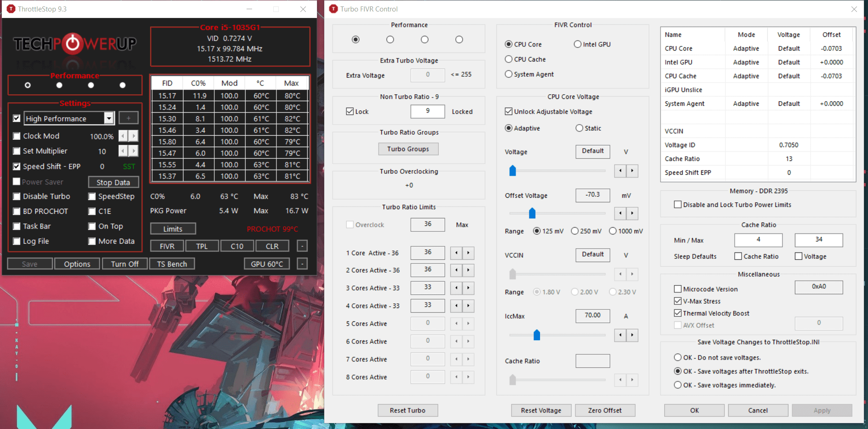
Task: Disable Thermal Velocity Boost
Action: click(678, 313)
